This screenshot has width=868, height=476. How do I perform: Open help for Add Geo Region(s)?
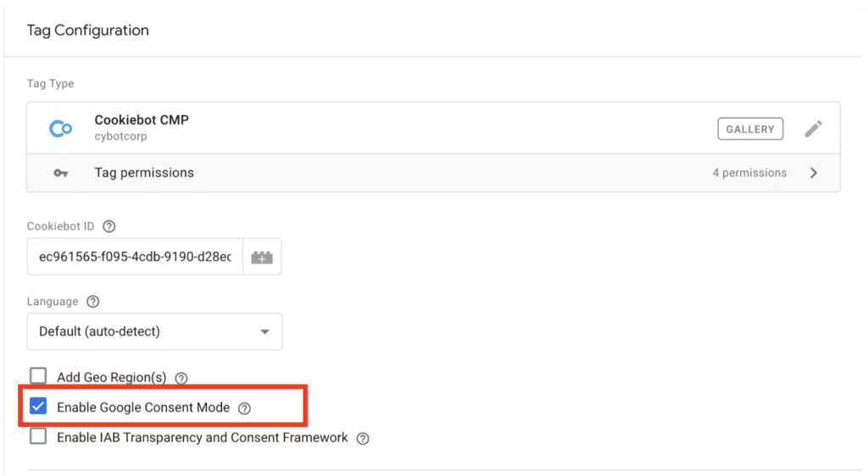[x=181, y=378]
